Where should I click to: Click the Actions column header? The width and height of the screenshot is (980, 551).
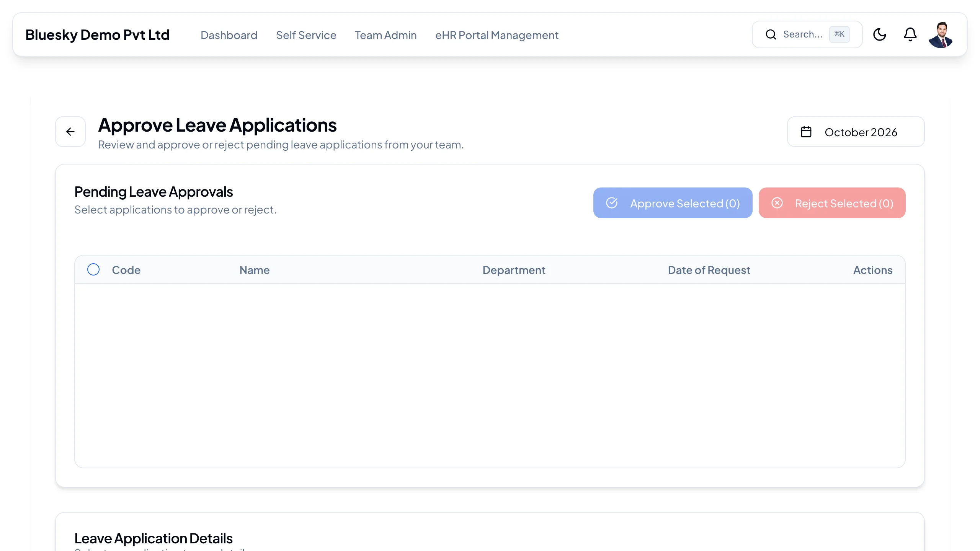(872, 270)
